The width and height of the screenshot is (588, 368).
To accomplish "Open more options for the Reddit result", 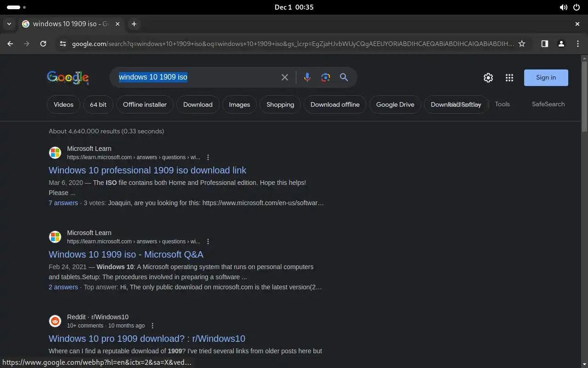I will (153, 326).
